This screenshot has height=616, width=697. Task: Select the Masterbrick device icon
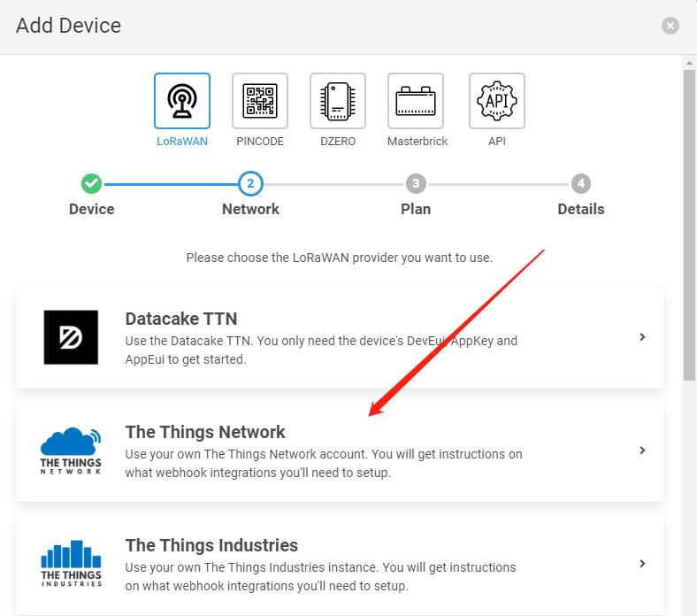pyautogui.click(x=416, y=101)
